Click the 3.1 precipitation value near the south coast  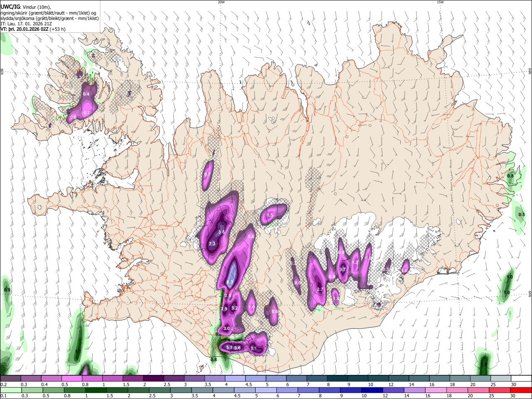(254, 349)
